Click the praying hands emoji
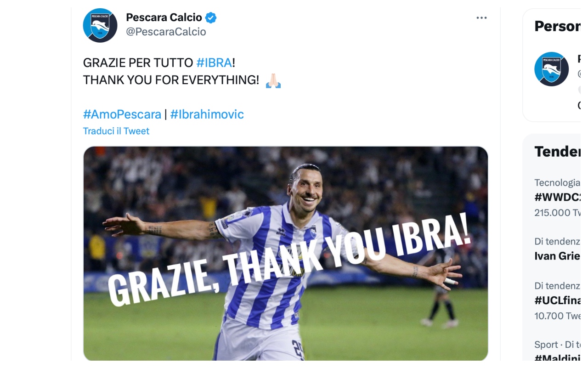Screen dimensions: 588x368 pyautogui.click(x=273, y=80)
